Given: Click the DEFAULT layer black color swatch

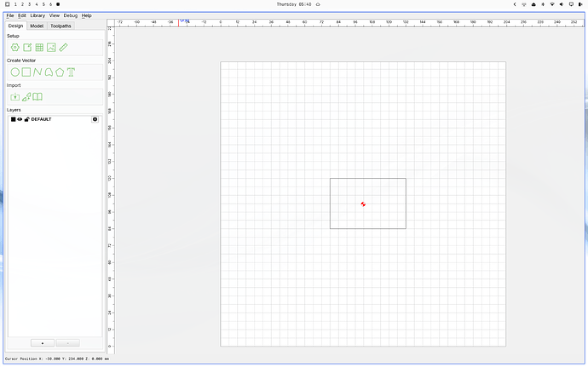Looking at the screenshot, I should (13, 119).
